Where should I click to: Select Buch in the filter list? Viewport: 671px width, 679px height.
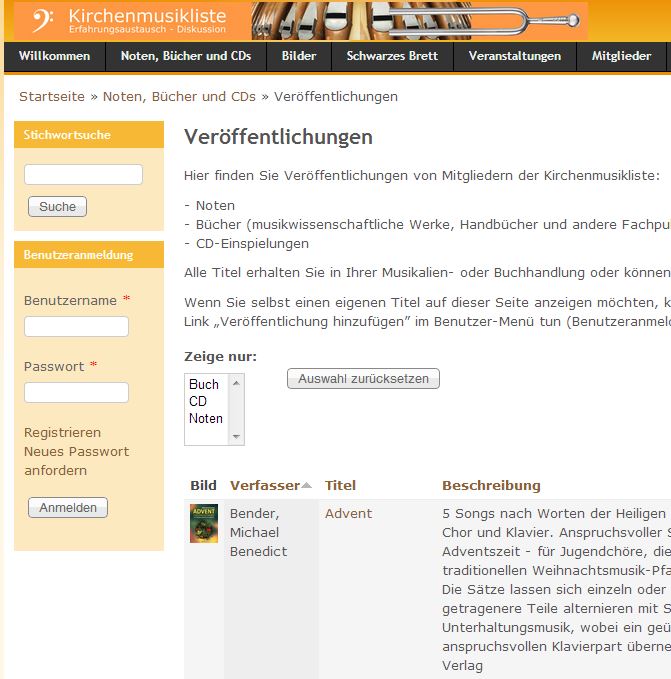(204, 385)
